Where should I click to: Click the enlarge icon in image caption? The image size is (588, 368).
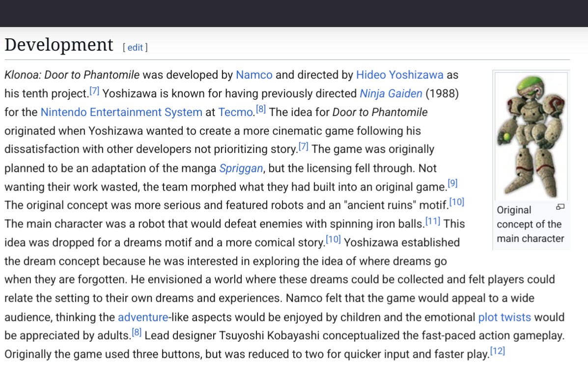click(x=560, y=207)
